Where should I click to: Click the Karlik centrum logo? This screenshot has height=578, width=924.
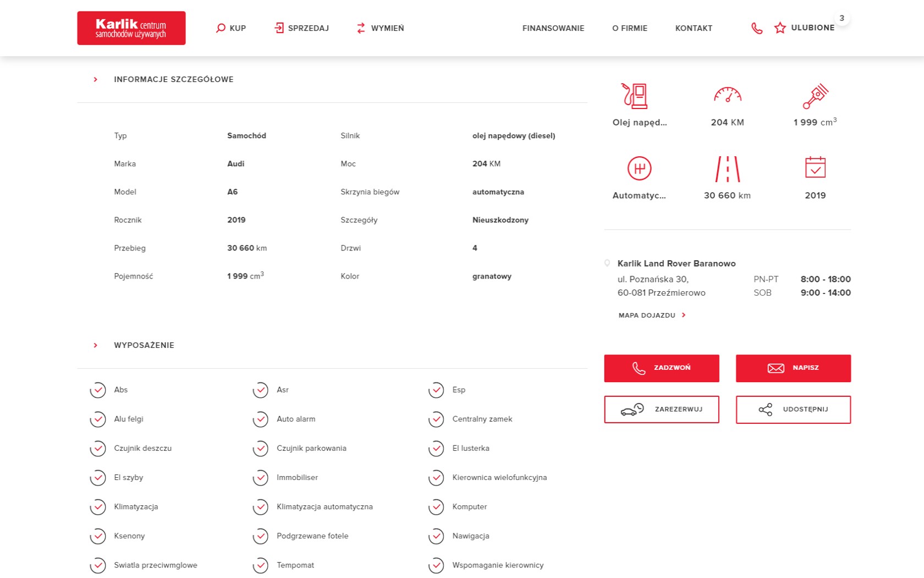(131, 28)
